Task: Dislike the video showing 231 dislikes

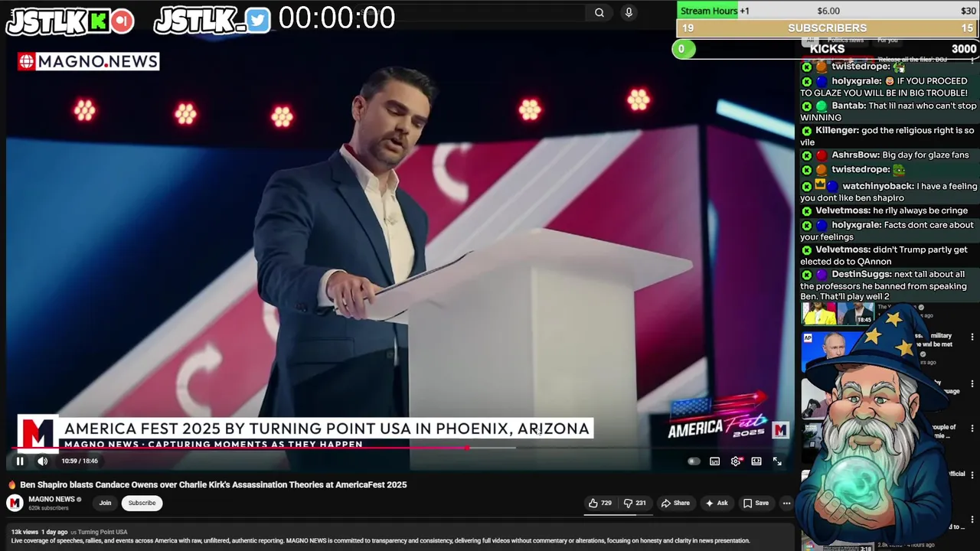Action: pyautogui.click(x=635, y=503)
